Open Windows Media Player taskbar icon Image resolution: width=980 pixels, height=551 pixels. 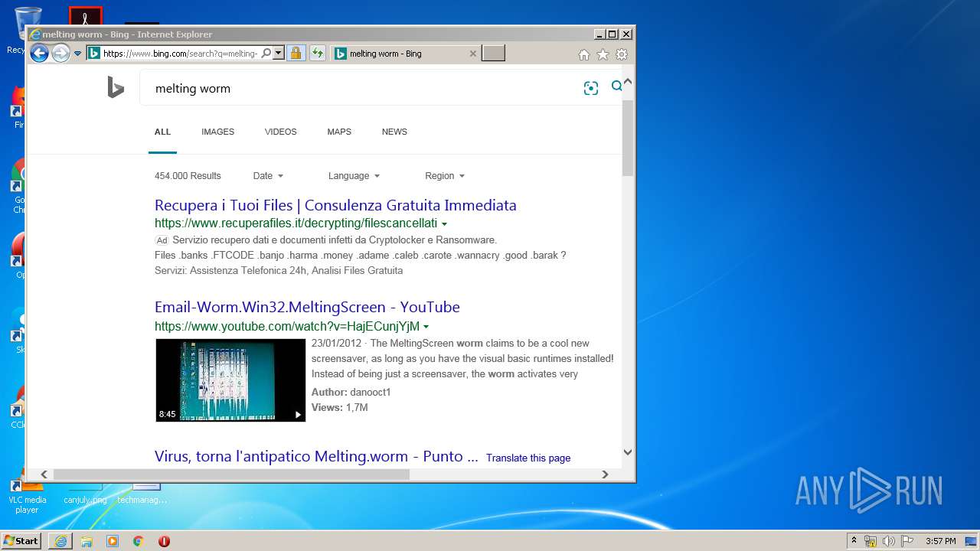pyautogui.click(x=113, y=541)
